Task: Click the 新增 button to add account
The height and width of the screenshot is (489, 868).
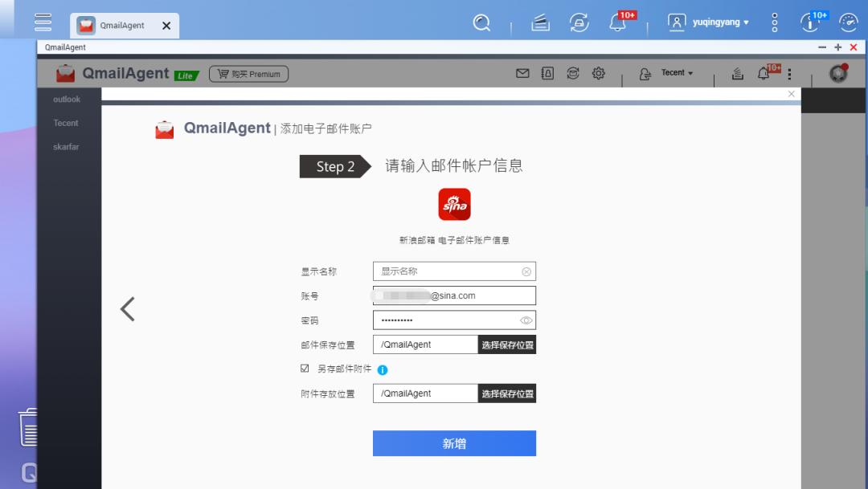Action: [x=454, y=442]
